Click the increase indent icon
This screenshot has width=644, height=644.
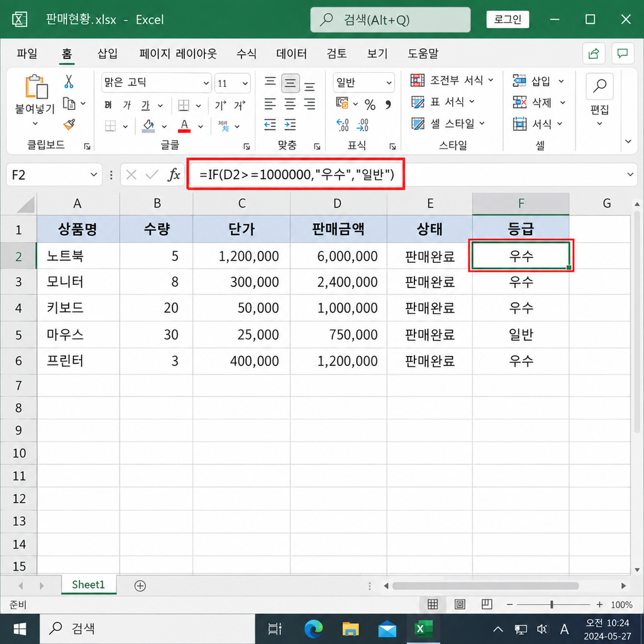tap(290, 125)
